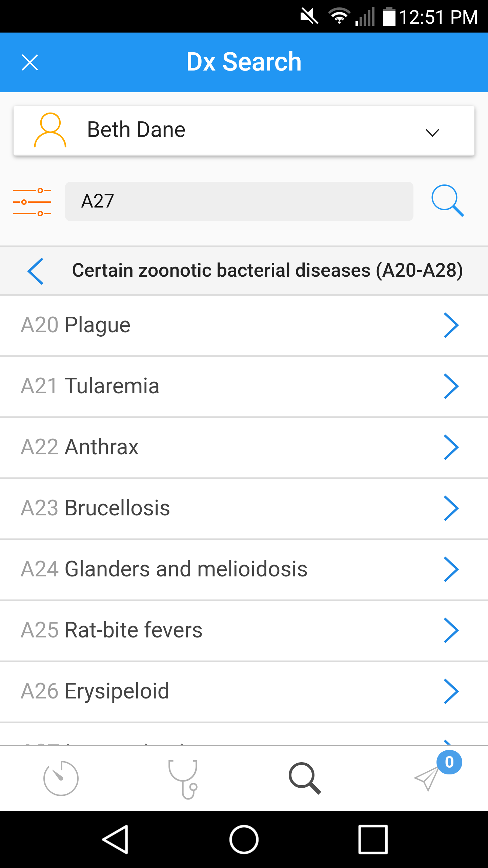Image resolution: width=488 pixels, height=868 pixels.
Task: Open the timer tab in bottom bar
Action: pos(61,778)
